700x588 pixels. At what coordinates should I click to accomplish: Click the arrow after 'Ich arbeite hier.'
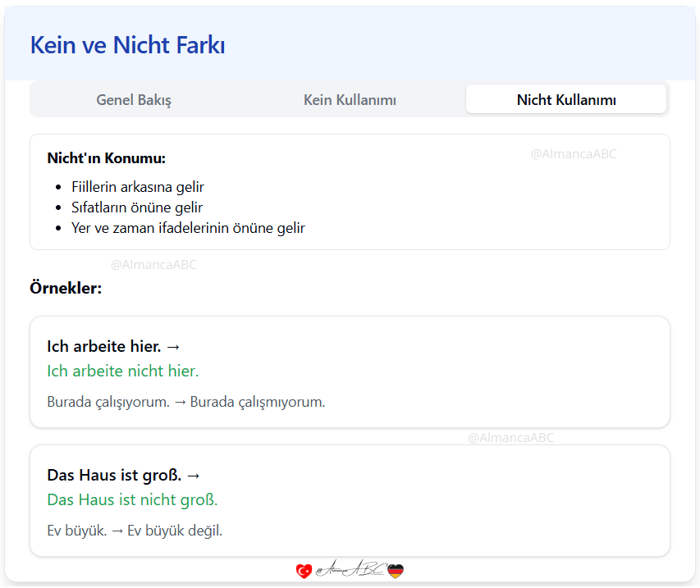(174, 346)
